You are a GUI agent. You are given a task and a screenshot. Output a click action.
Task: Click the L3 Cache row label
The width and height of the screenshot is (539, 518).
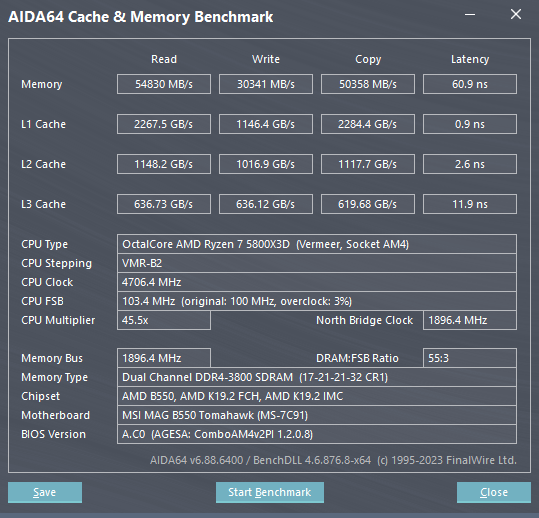(43, 204)
